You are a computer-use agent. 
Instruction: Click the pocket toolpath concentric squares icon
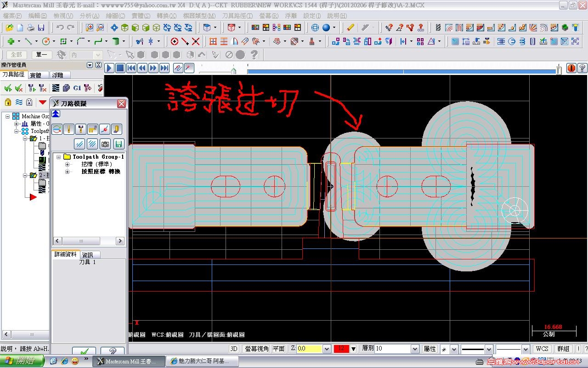coord(455,41)
